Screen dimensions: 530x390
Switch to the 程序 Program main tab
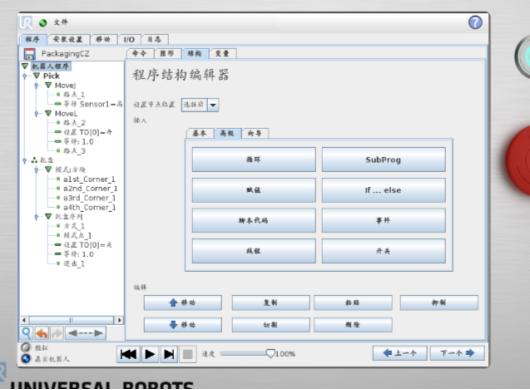(x=33, y=39)
